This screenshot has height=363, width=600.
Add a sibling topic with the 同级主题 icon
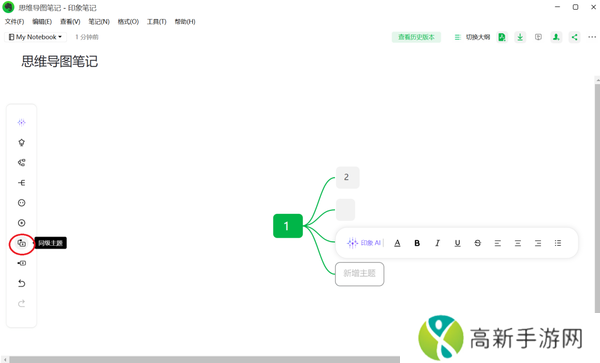(22, 243)
